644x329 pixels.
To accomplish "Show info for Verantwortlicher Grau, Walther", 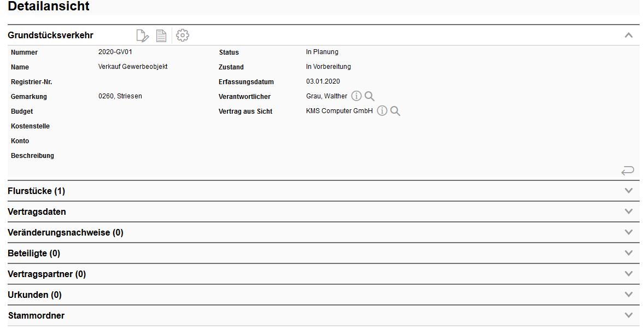I will pyautogui.click(x=356, y=96).
